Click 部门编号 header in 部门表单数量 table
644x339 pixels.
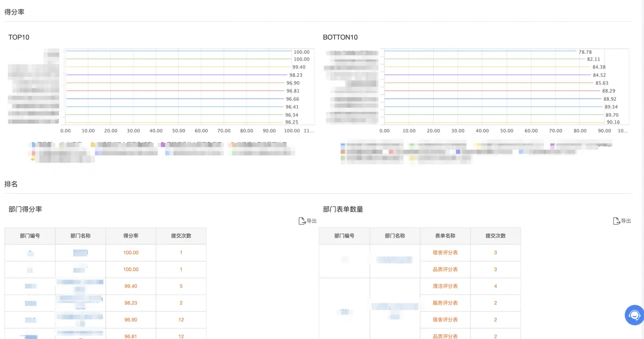pyautogui.click(x=344, y=236)
